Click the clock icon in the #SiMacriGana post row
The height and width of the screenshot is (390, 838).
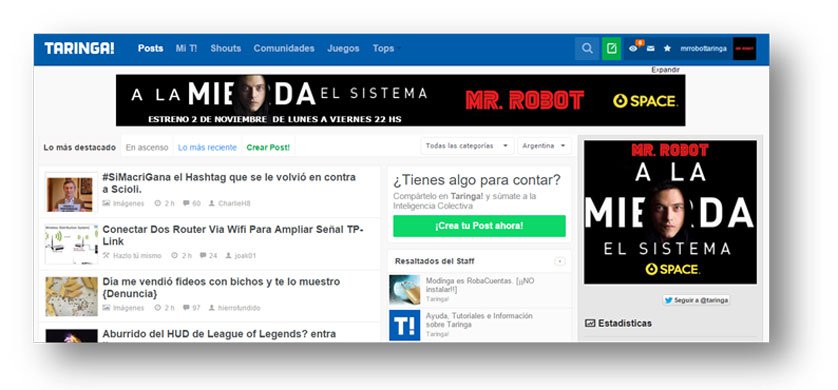pyautogui.click(x=158, y=203)
